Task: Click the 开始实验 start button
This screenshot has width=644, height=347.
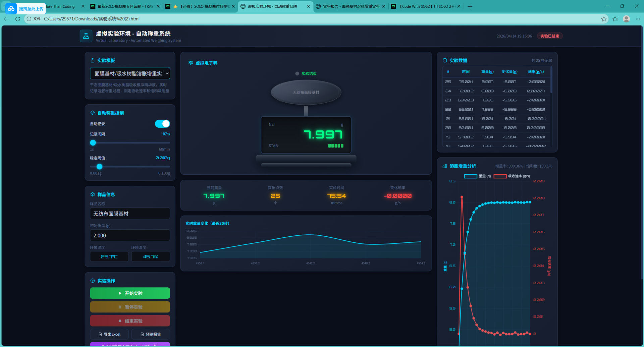Action: (x=130, y=293)
